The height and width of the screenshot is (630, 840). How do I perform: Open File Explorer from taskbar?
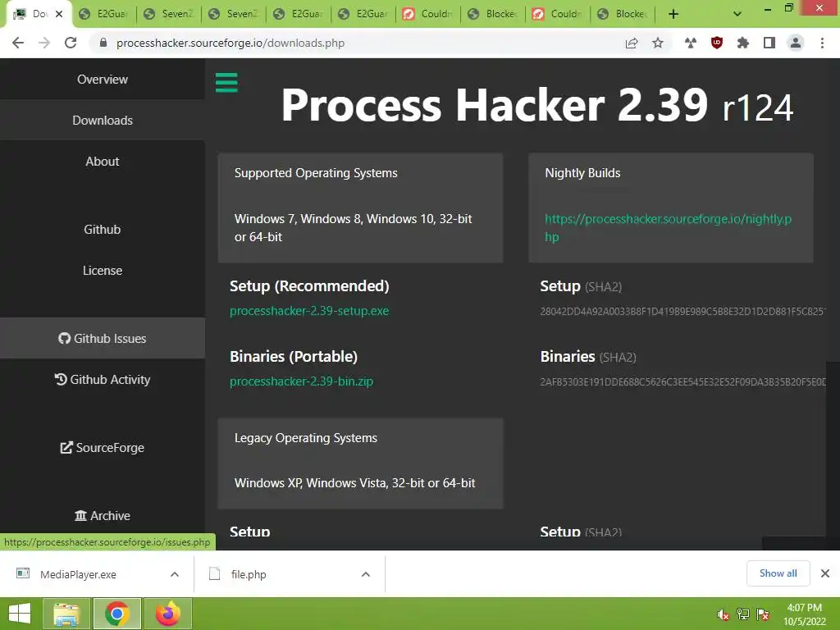[x=66, y=614]
